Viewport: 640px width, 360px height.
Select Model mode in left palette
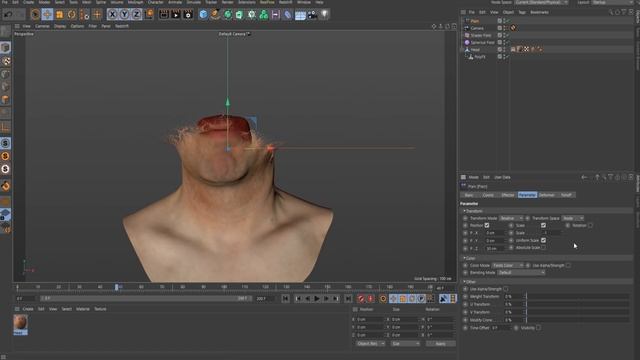(x=6, y=48)
